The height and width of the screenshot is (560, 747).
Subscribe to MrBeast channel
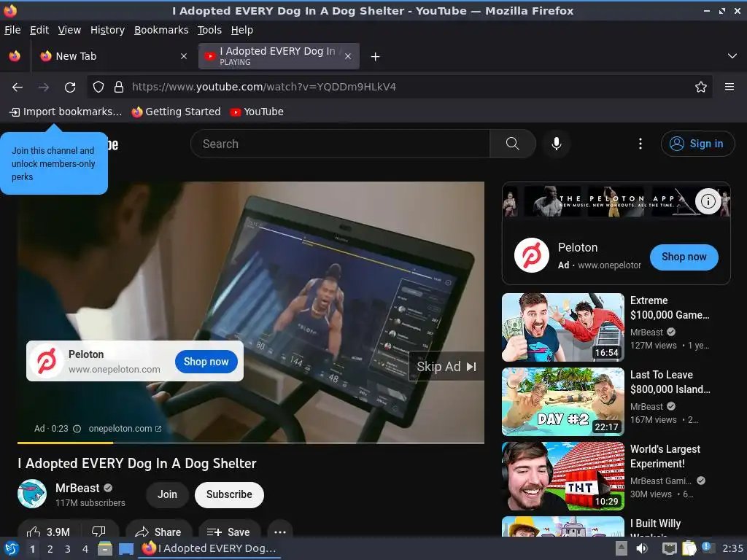[229, 494]
